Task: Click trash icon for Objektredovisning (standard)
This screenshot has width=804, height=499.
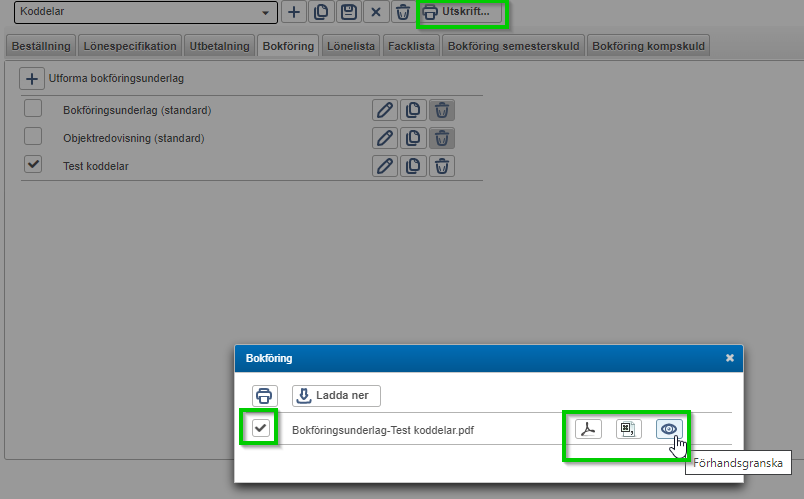Action: point(442,138)
